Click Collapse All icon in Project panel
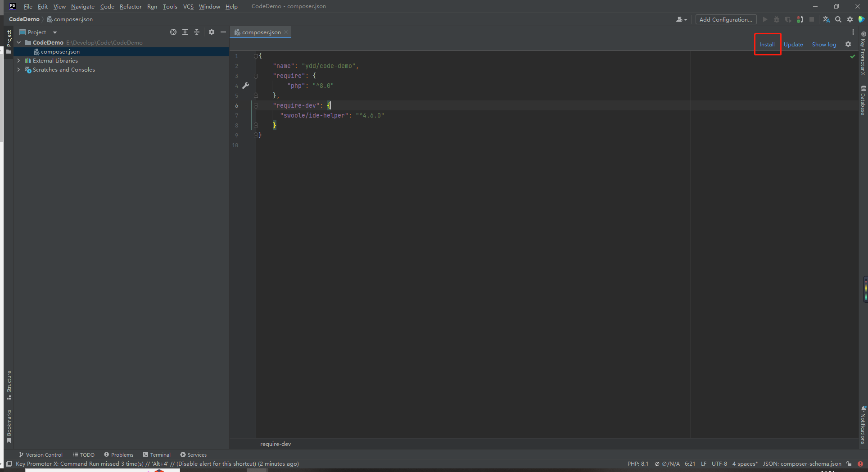This screenshot has width=868, height=472. click(197, 32)
